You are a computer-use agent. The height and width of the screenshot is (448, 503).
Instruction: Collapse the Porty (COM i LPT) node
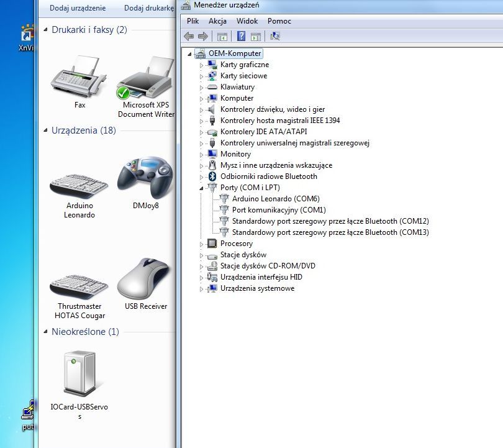click(201, 188)
